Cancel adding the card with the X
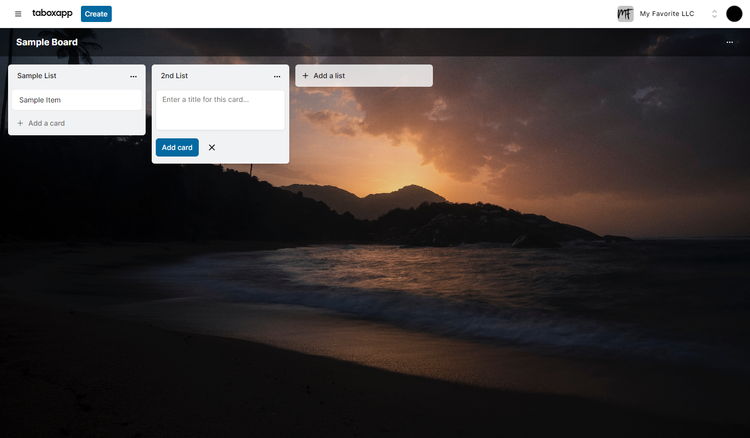750x438 pixels. pyautogui.click(x=211, y=147)
